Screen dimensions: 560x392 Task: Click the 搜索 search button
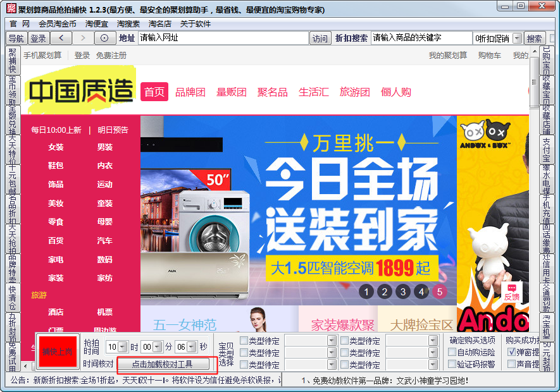pyautogui.click(x=534, y=38)
